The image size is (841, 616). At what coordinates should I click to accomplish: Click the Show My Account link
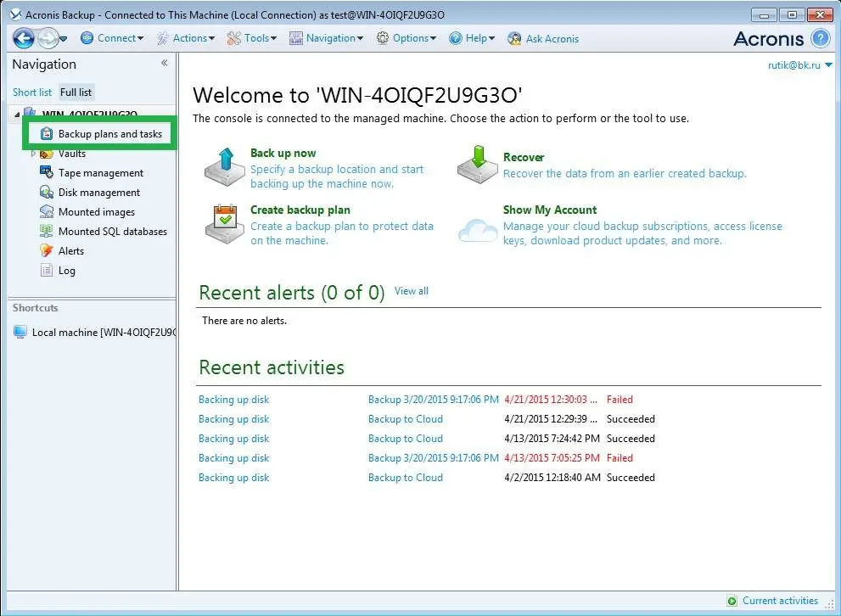tap(550, 210)
